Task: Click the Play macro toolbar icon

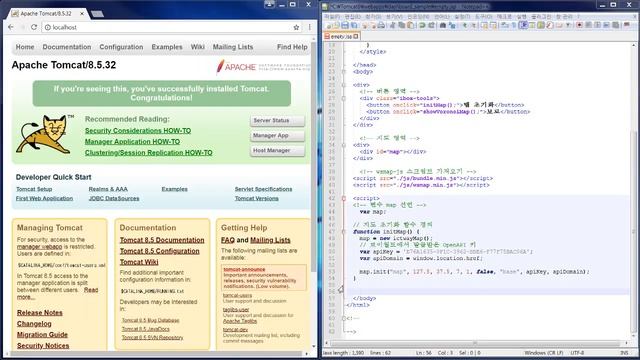Action: coord(598,25)
